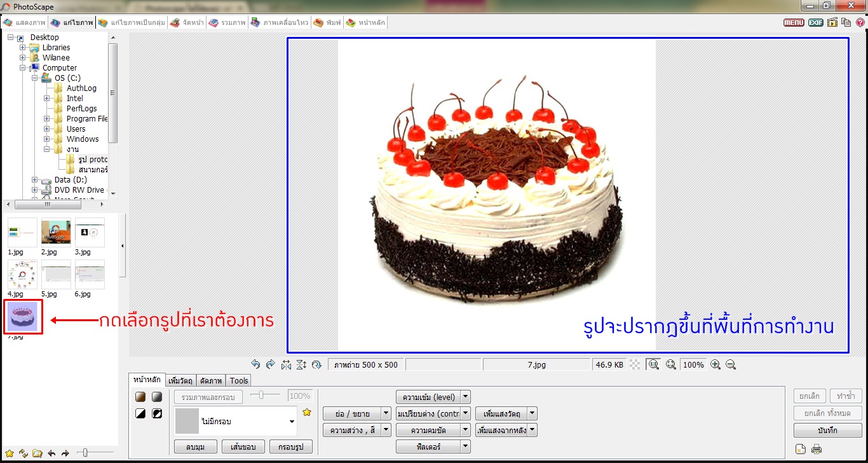Click the undo arrow icon below the canvas
Viewport: 868px width, 463px height.
255,364
